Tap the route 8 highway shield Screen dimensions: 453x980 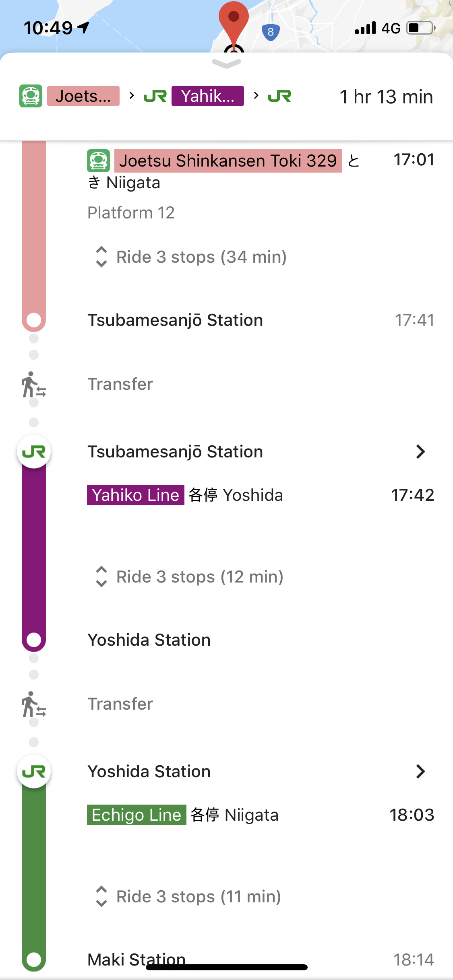[x=271, y=32]
